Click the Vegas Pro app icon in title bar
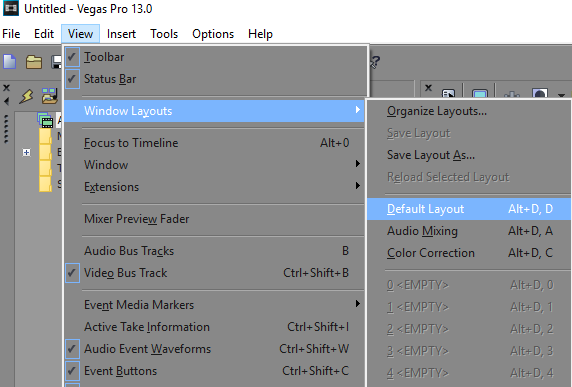 pyautogui.click(x=11, y=8)
